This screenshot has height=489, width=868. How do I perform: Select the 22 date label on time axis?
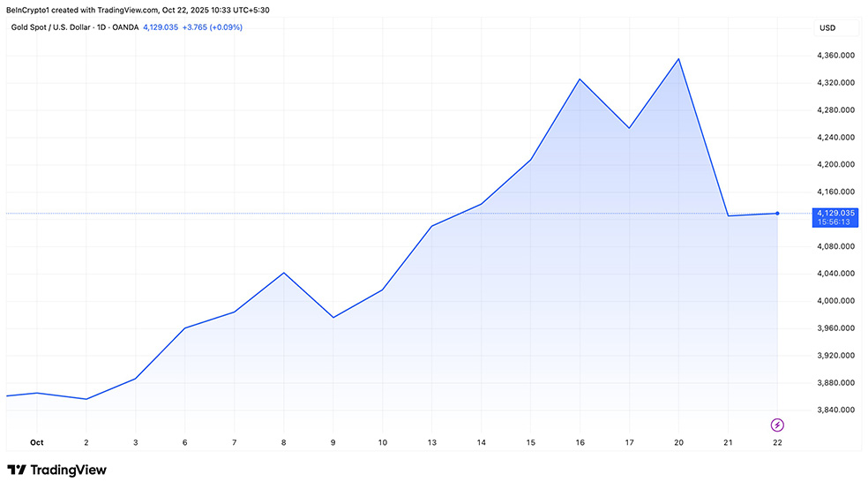pyautogui.click(x=777, y=442)
